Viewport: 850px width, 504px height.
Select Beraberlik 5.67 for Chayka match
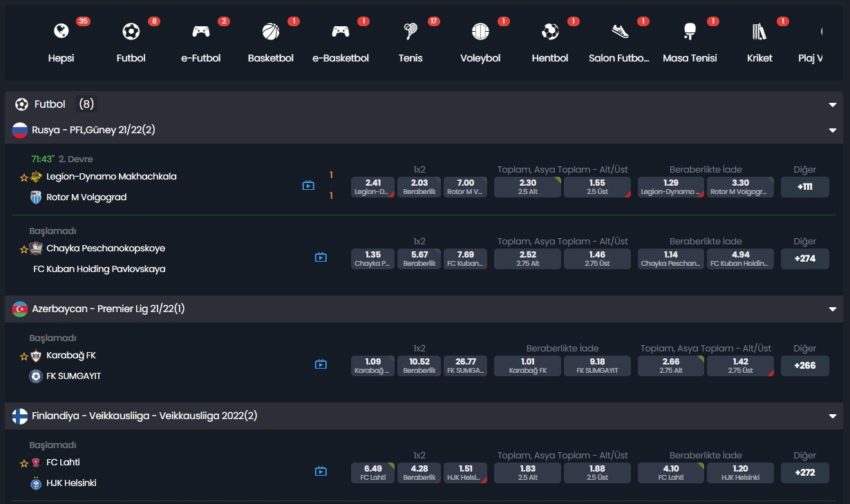tap(419, 258)
